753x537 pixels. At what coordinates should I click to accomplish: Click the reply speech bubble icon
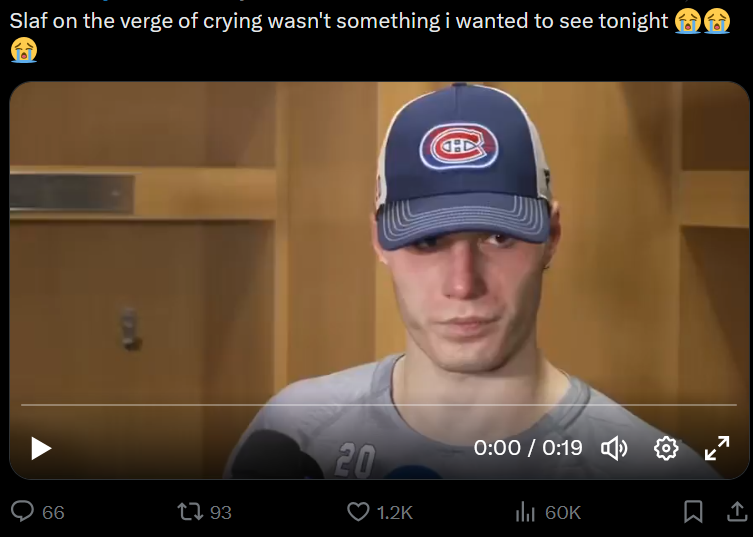point(23,512)
